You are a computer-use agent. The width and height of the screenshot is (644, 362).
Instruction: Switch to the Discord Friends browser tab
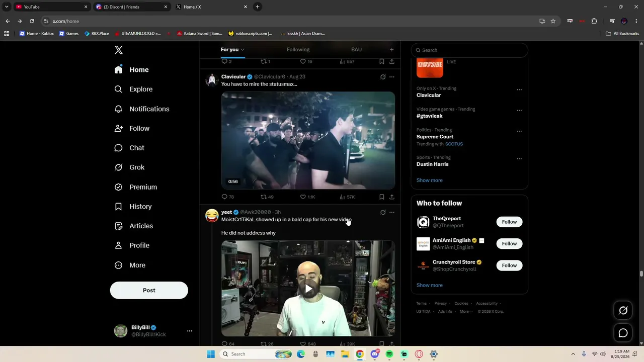132,7
